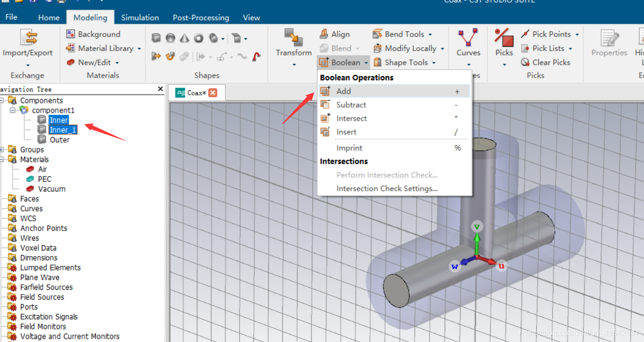Close the Coax* document tab
This screenshot has height=342, width=644.
click(x=213, y=92)
